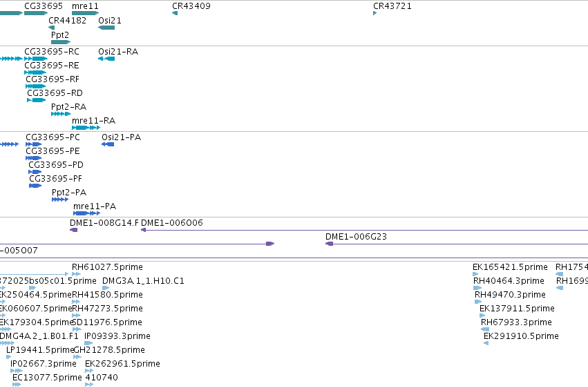Select the Ppt2-PA protein feature
588x388 pixels.
[x=60, y=200]
